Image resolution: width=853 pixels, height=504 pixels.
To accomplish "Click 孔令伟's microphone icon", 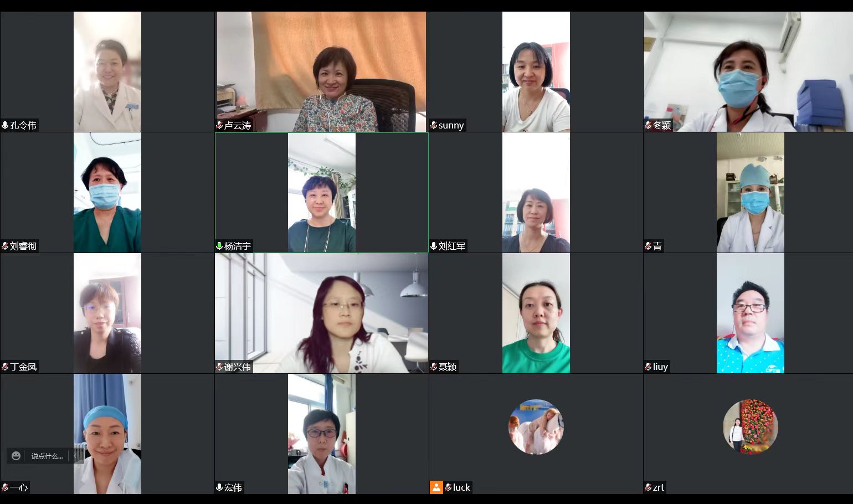I will click(5, 125).
